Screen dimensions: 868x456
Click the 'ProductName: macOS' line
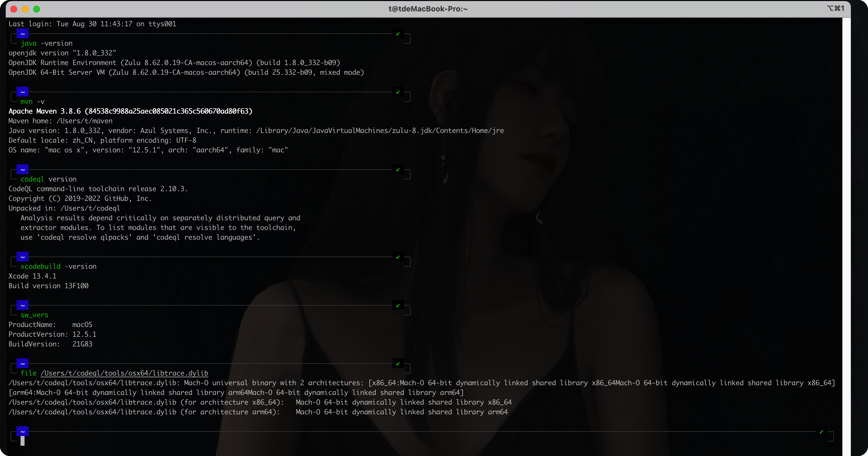[51, 324]
